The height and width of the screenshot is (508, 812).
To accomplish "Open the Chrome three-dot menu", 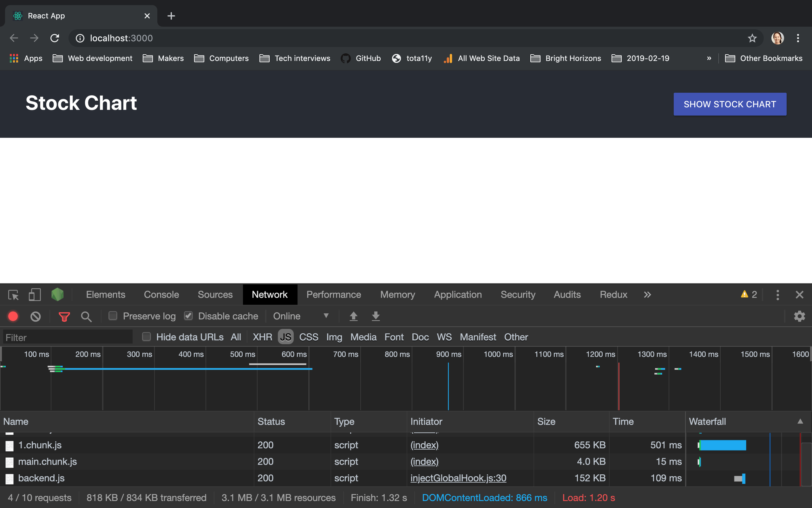I will click(x=798, y=38).
